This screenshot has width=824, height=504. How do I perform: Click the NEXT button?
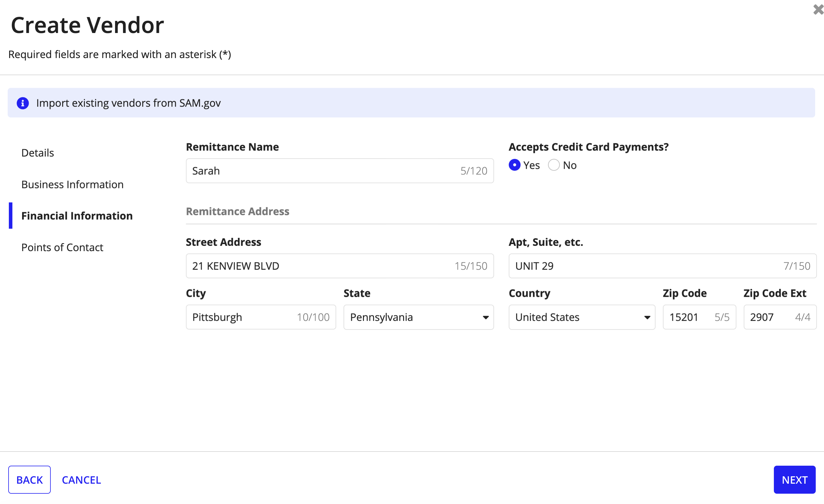click(795, 480)
